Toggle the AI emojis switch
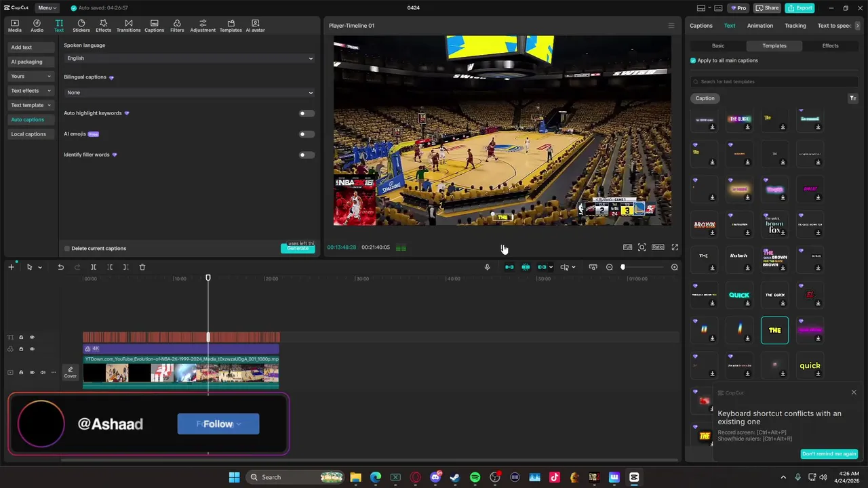Screen dimensions: 868x488 pyautogui.click(x=307, y=134)
